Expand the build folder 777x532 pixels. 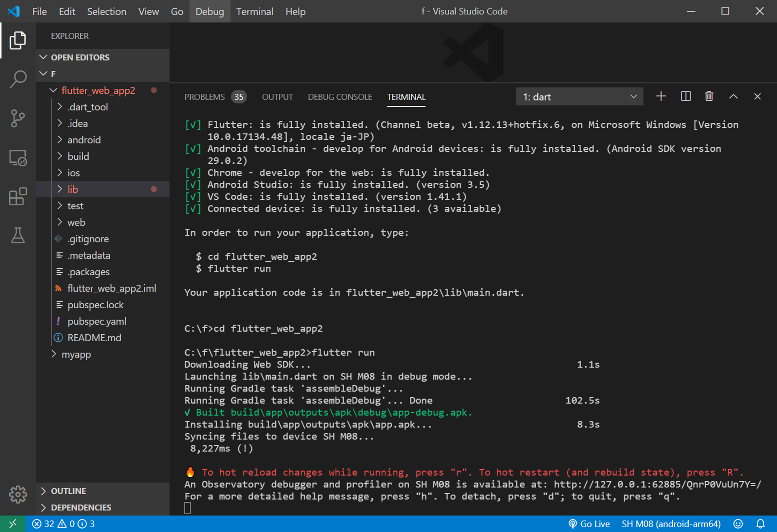tap(102, 156)
